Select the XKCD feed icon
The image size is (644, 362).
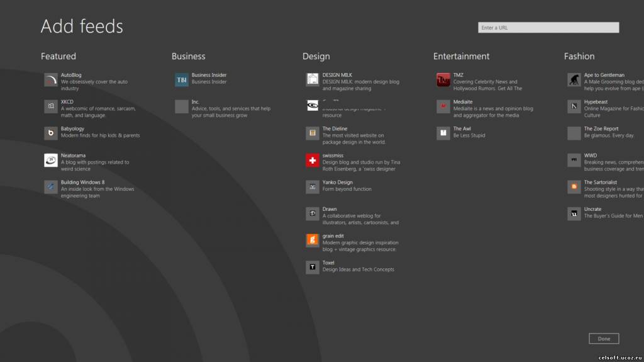click(x=51, y=106)
